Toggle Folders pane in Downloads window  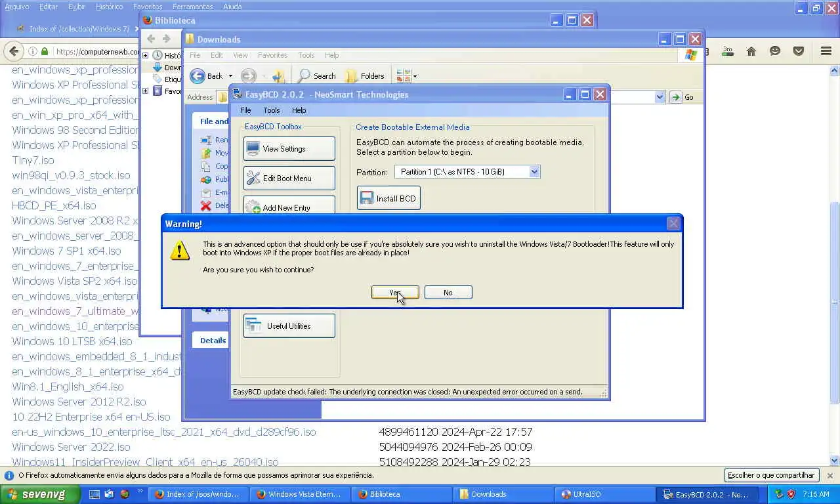pos(365,76)
